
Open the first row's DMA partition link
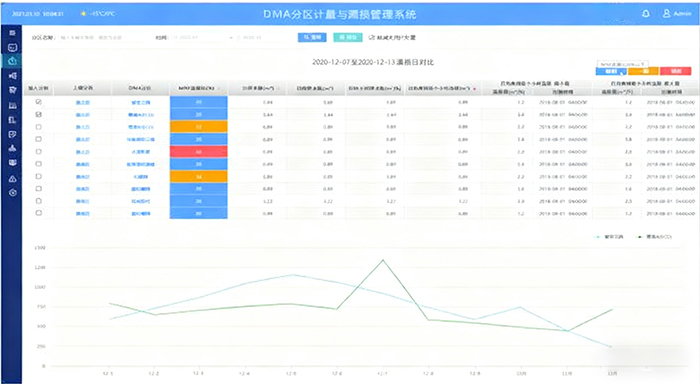141,103
